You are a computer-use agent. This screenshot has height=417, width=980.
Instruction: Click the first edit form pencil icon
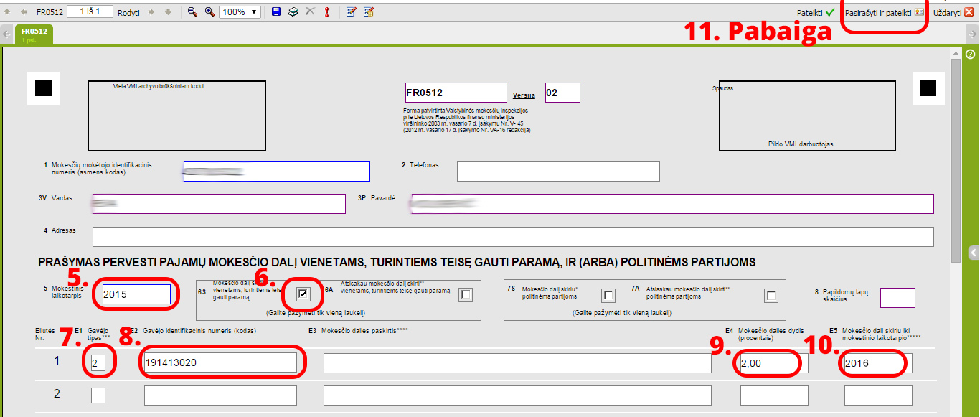pos(351,12)
